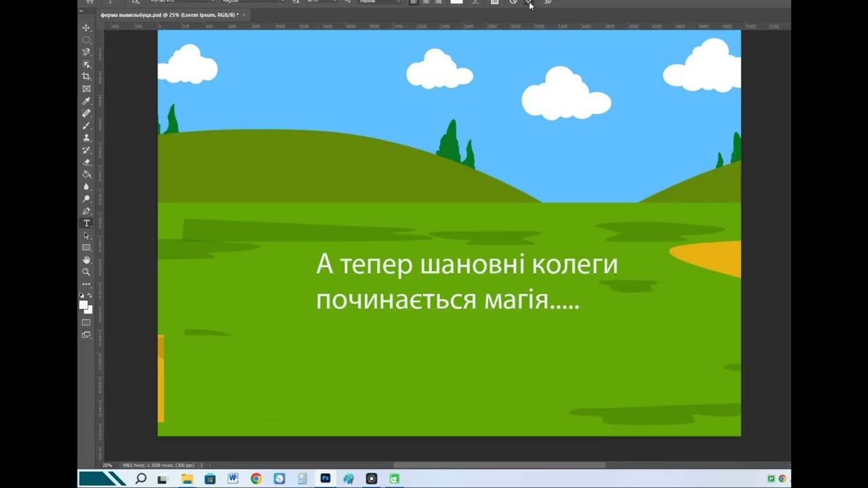868x488 pixels.
Task: Open Windows taskbar search
Action: 141,479
